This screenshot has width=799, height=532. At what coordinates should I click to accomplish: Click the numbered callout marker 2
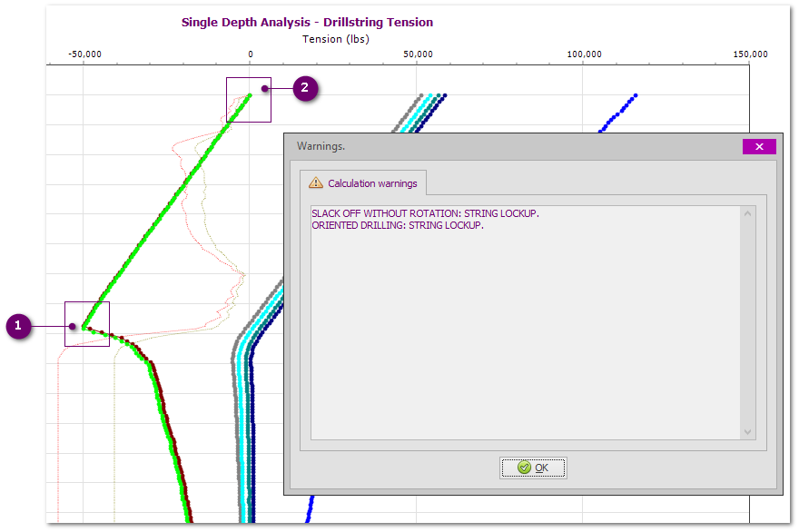pyautogui.click(x=304, y=88)
